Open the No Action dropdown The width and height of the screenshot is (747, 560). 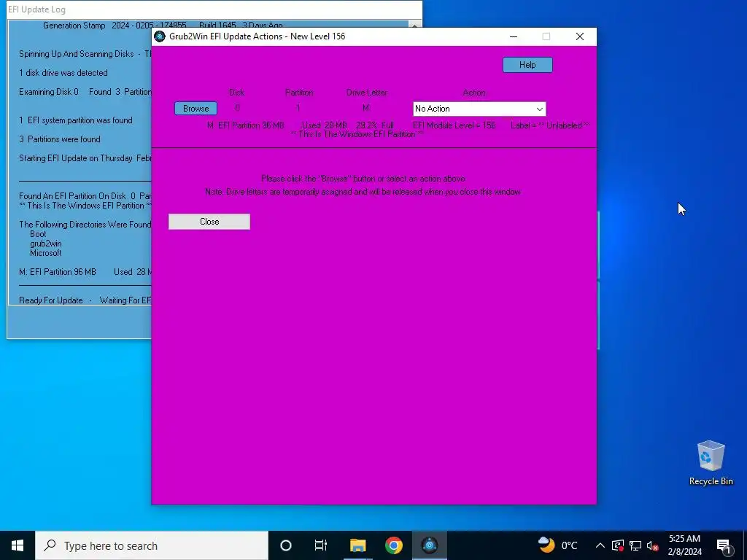tap(479, 109)
